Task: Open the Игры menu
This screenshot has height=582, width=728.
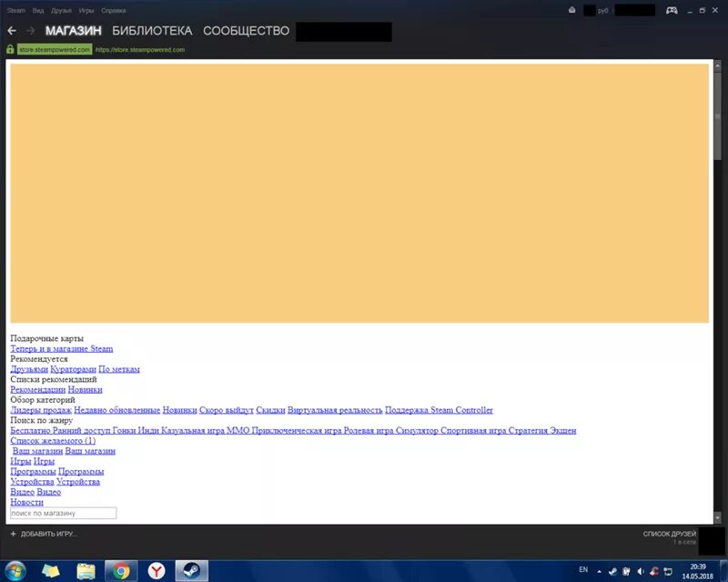Action: click(86, 10)
